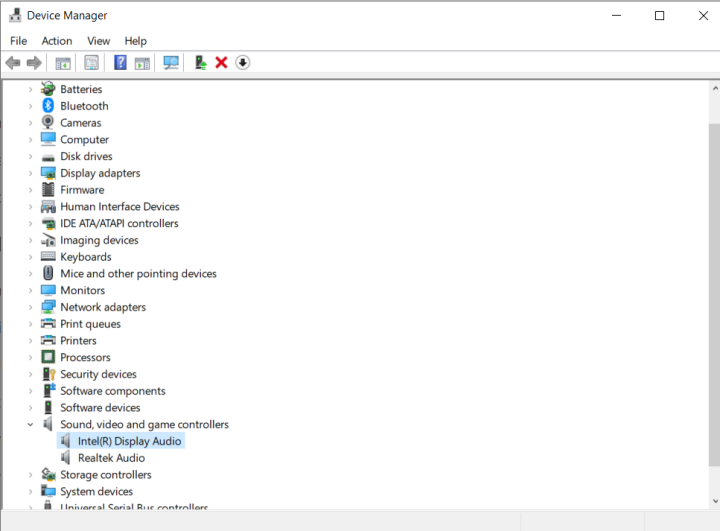
Task: Open the View menu
Action: tap(99, 41)
